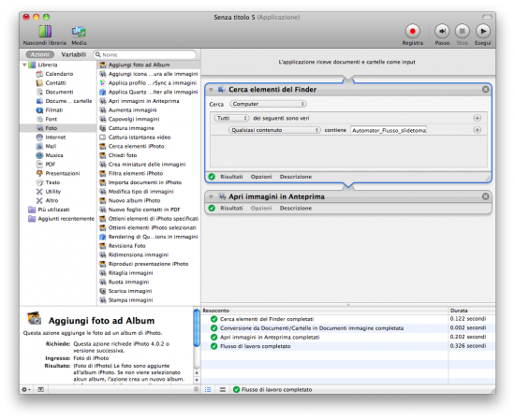Start recording with the Registra button
Image resolution: width=515 pixels, height=420 pixels.
[413, 32]
